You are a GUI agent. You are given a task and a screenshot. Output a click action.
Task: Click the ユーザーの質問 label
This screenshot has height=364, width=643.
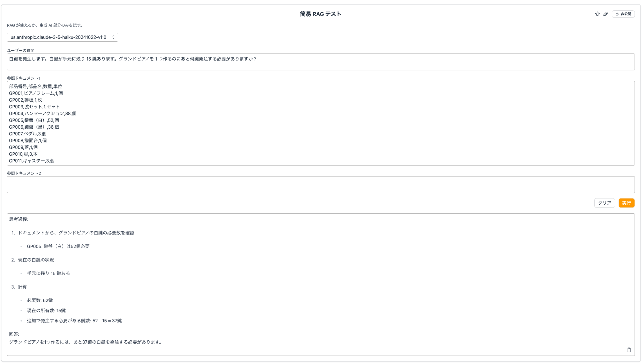pos(21,50)
